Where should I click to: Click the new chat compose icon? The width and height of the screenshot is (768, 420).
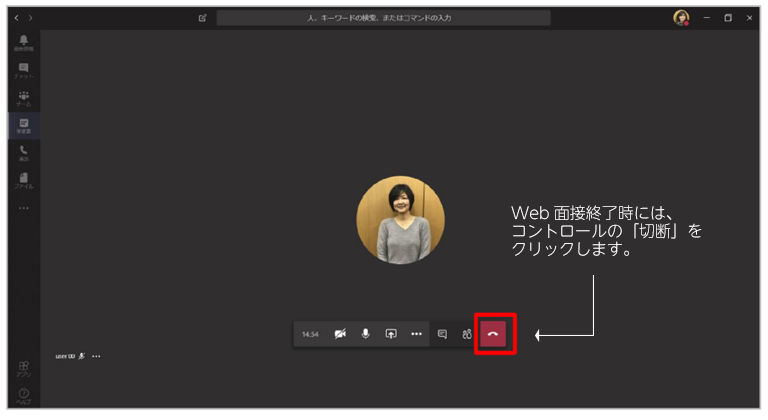203,18
